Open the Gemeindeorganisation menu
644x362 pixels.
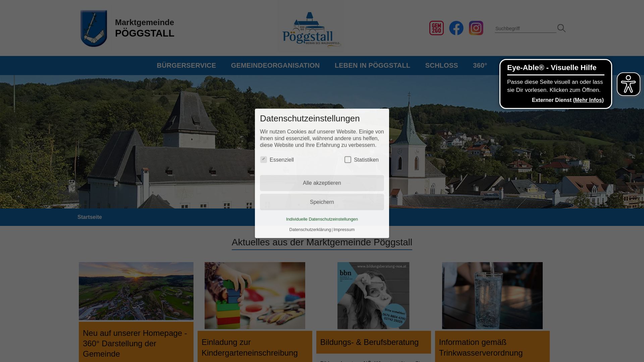coord(275,65)
